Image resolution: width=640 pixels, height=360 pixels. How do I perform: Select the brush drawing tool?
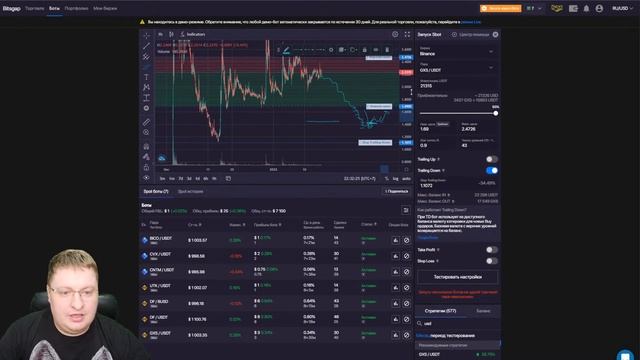(x=146, y=67)
